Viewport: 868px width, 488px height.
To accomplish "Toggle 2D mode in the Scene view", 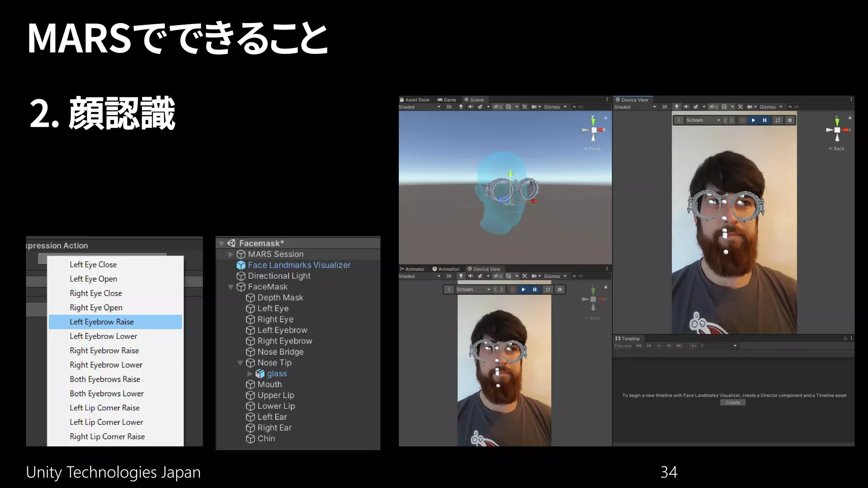I will tap(449, 107).
